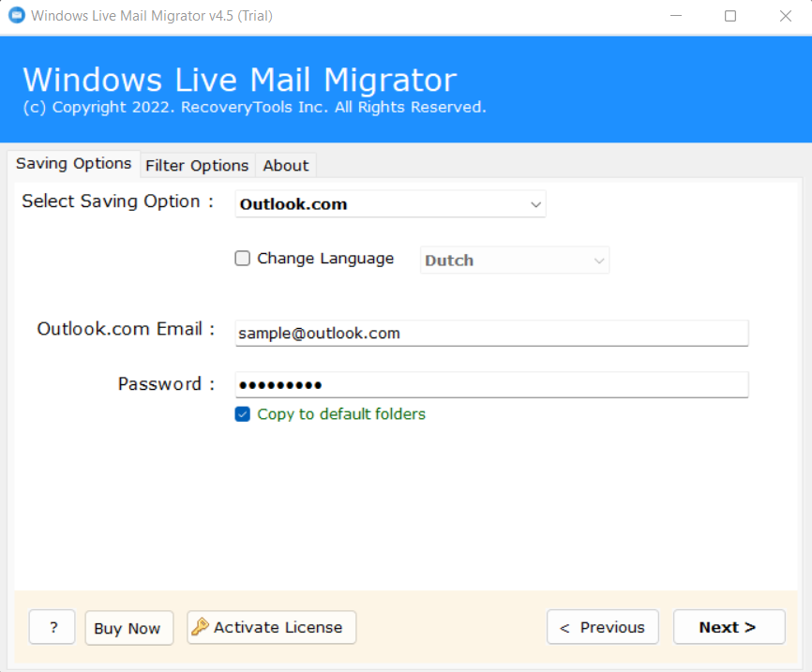Switch to the Filter Options tab
This screenshot has width=812, height=672.
197,166
